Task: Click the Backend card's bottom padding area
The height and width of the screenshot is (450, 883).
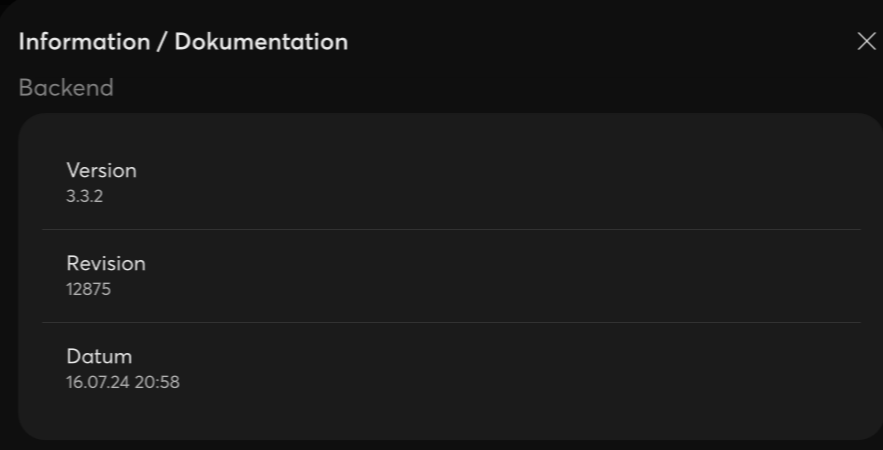Action: point(450,420)
